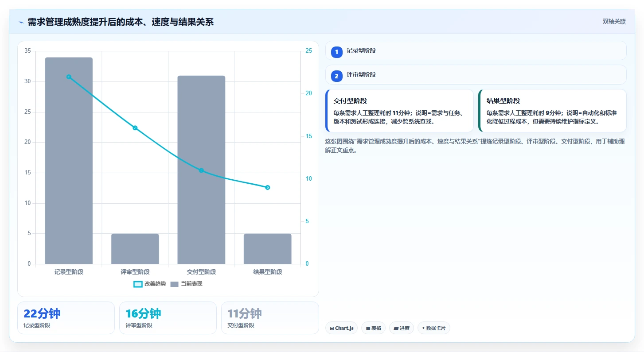The image size is (644, 352).
Task: Select step 1 记录型阶段 row
Action: 476,51
